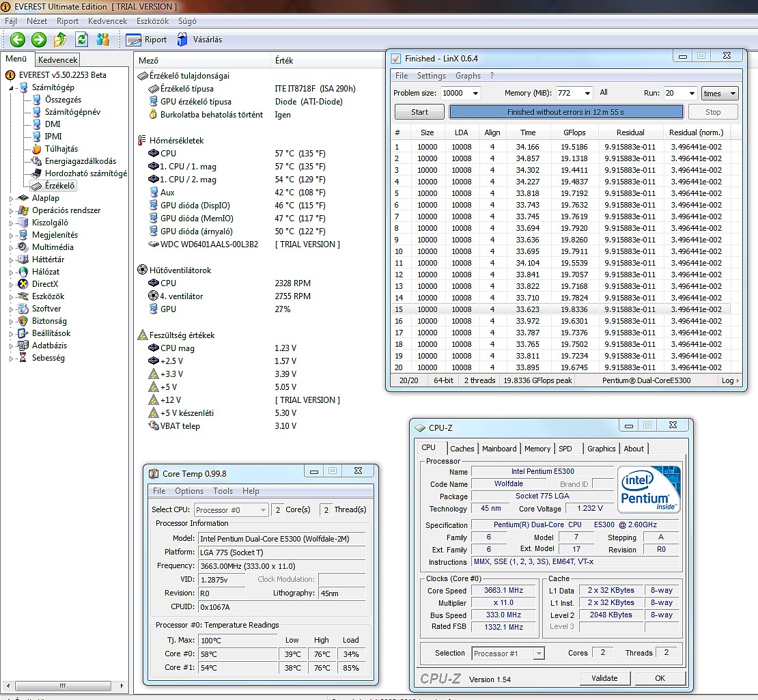Click the DirectX icon in tree
Viewport: 758px width, 700px height.
[x=23, y=284]
